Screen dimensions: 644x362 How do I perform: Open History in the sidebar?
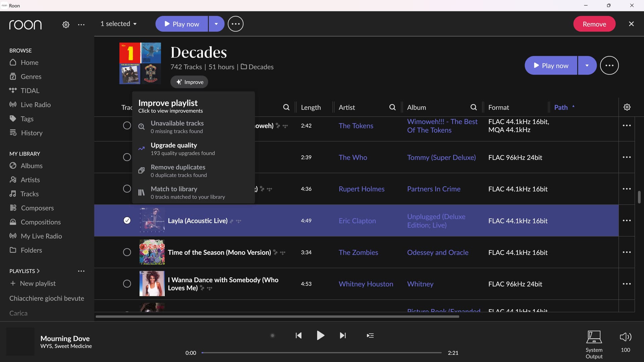(x=32, y=133)
